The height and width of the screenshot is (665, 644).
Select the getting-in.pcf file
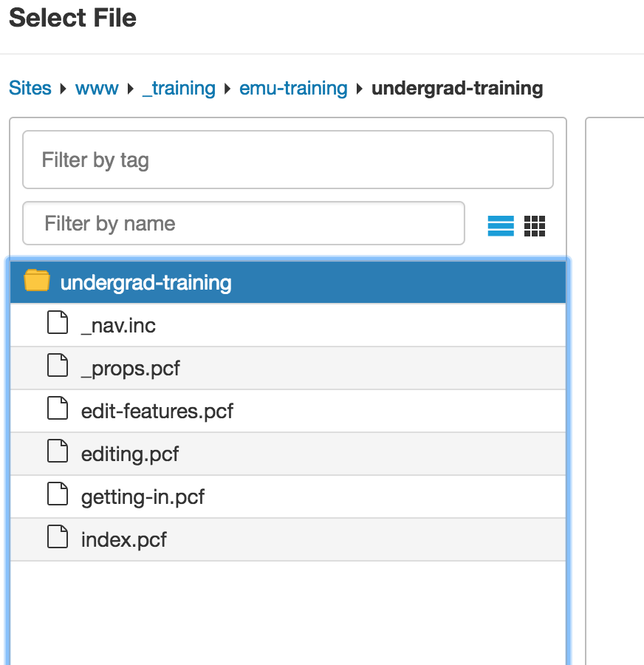[x=143, y=496]
